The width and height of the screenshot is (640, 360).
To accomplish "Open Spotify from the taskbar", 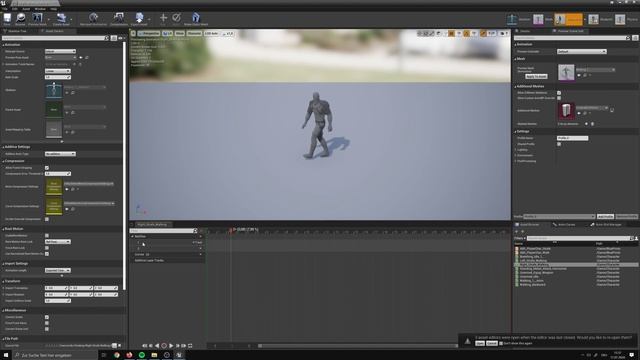I will 142,355.
